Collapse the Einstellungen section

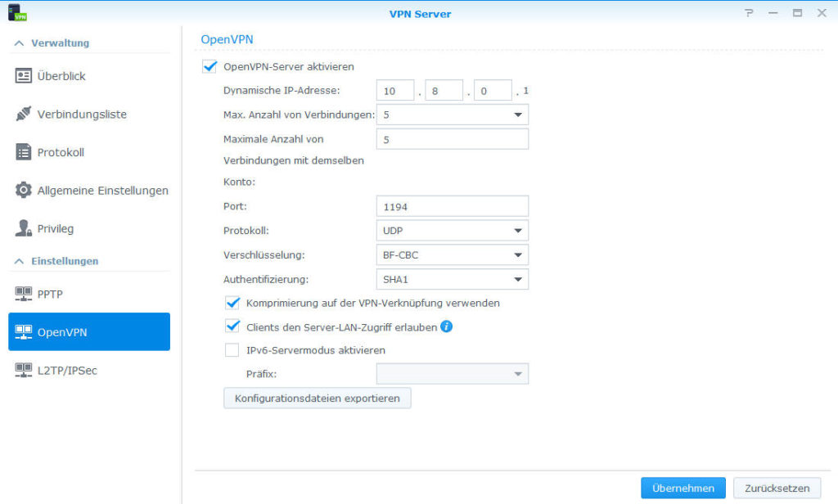(20, 261)
